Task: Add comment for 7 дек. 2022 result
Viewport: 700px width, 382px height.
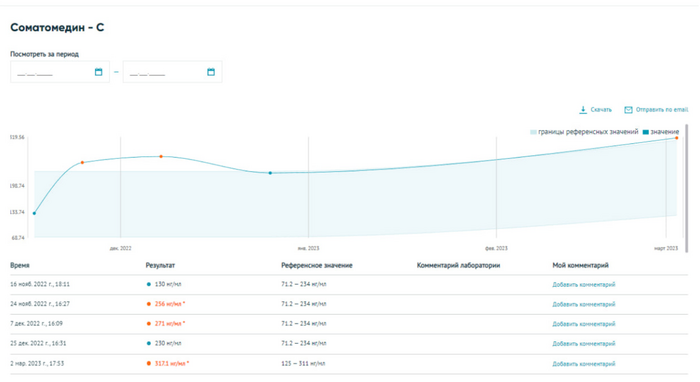Action: click(583, 324)
